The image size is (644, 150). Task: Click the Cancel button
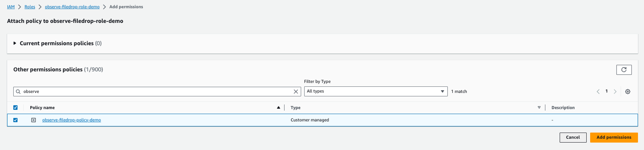(x=573, y=137)
